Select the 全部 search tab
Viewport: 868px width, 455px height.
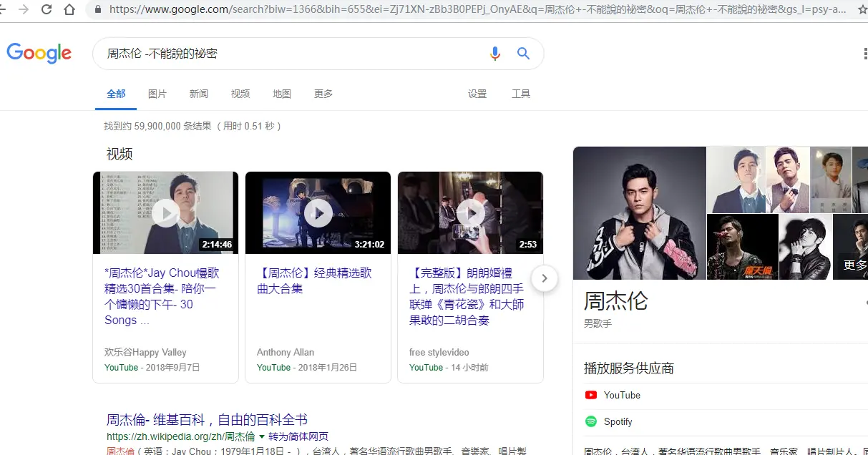point(116,94)
